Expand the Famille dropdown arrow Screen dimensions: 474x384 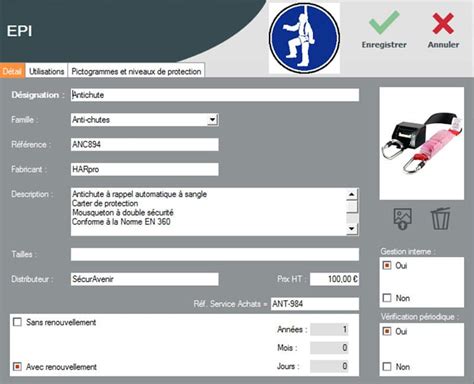(x=212, y=120)
